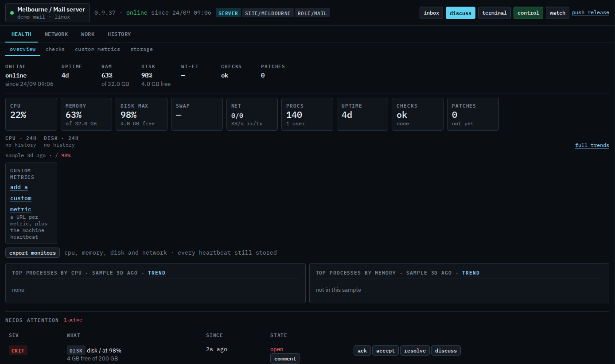
Task: Click the comment button under open state
Action: point(285,359)
